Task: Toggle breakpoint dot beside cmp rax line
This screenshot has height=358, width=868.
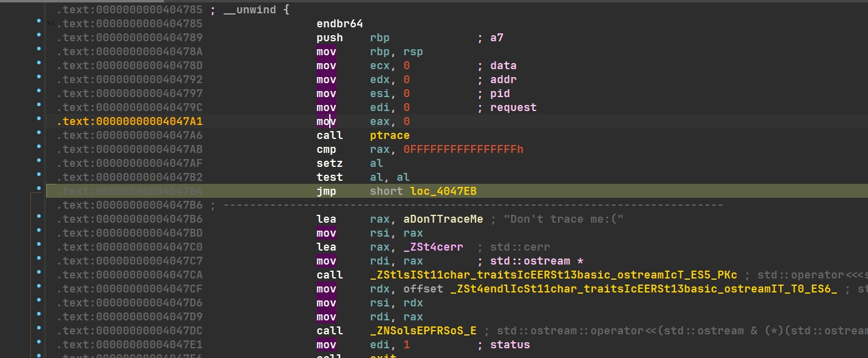Action: pos(39,147)
